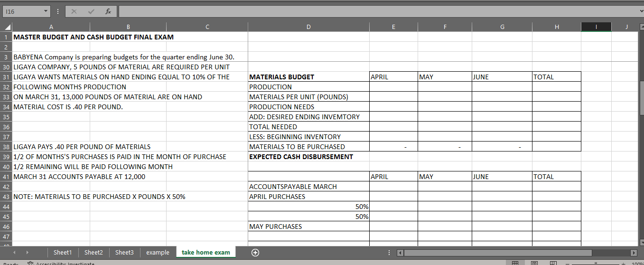Open the Sheet2 tab

pyautogui.click(x=93, y=253)
